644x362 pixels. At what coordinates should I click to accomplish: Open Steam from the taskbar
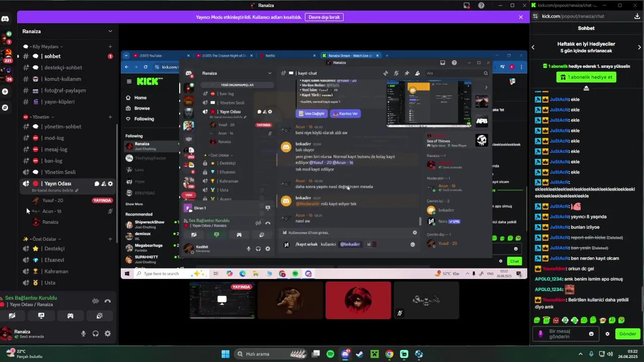[359, 354]
